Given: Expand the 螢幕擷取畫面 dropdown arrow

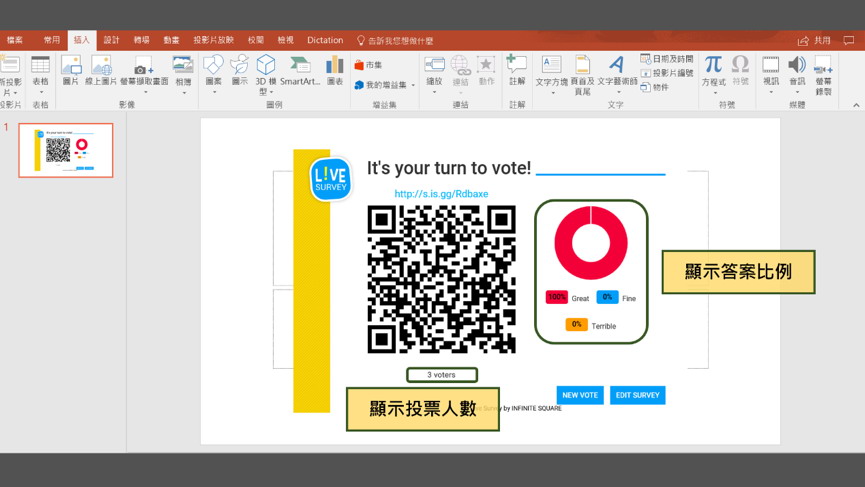Looking at the screenshot, I should [146, 92].
